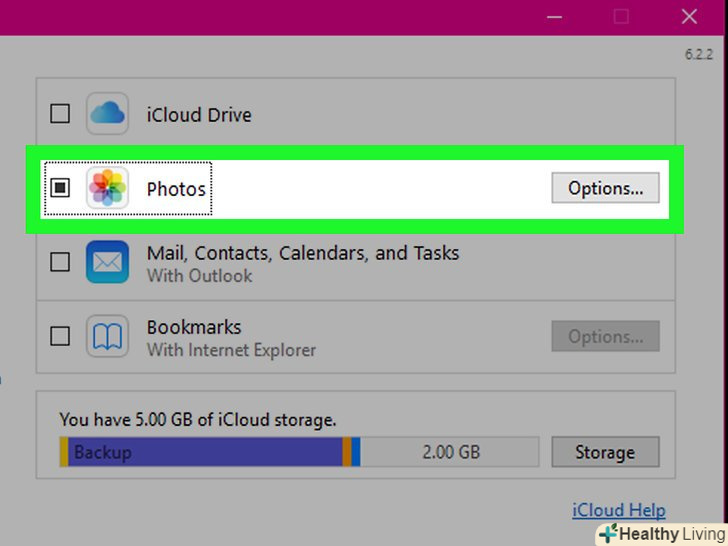This screenshot has width=728, height=546.
Task: Tick the Bookmarks checkbox
Action: pyautogui.click(x=60, y=337)
